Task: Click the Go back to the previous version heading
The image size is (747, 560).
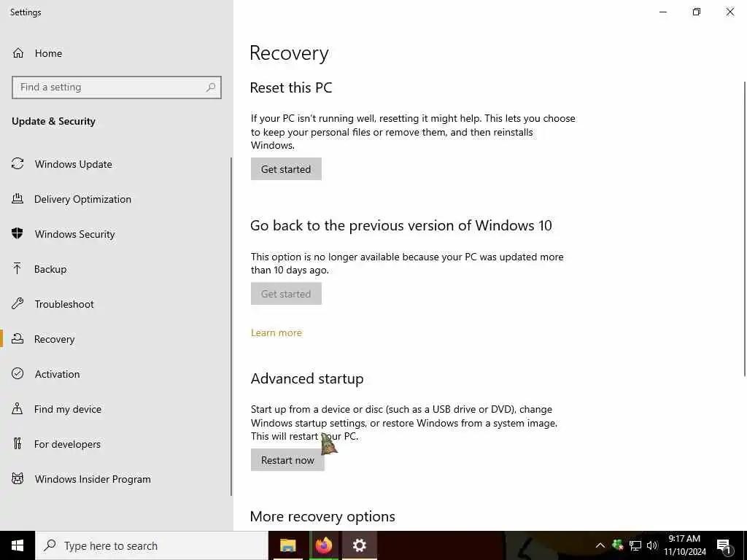Action: point(401,225)
